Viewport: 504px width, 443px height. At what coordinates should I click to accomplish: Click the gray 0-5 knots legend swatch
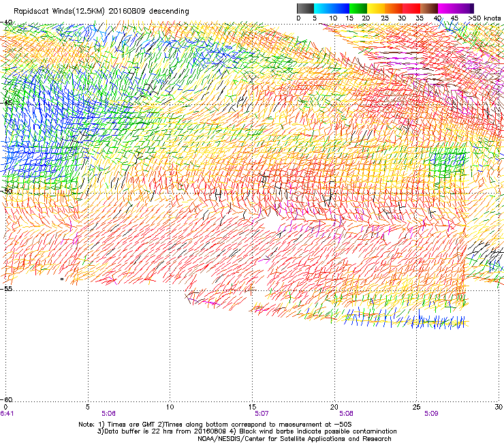pyautogui.click(x=305, y=8)
